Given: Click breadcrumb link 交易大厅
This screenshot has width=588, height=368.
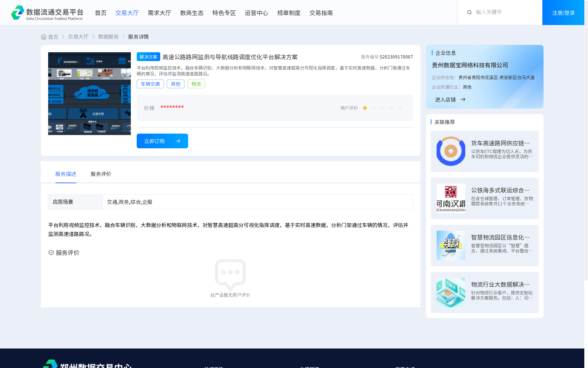Looking at the screenshot, I should [x=78, y=37].
